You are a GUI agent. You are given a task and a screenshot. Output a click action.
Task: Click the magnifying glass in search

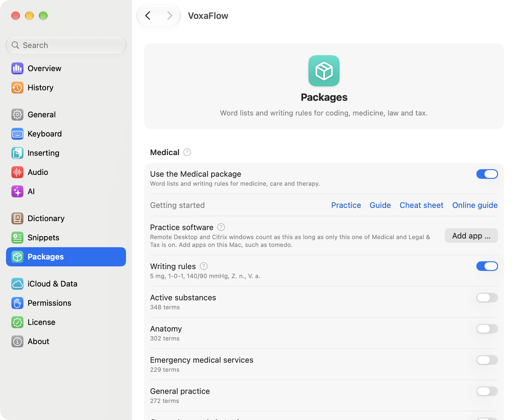tap(15, 45)
